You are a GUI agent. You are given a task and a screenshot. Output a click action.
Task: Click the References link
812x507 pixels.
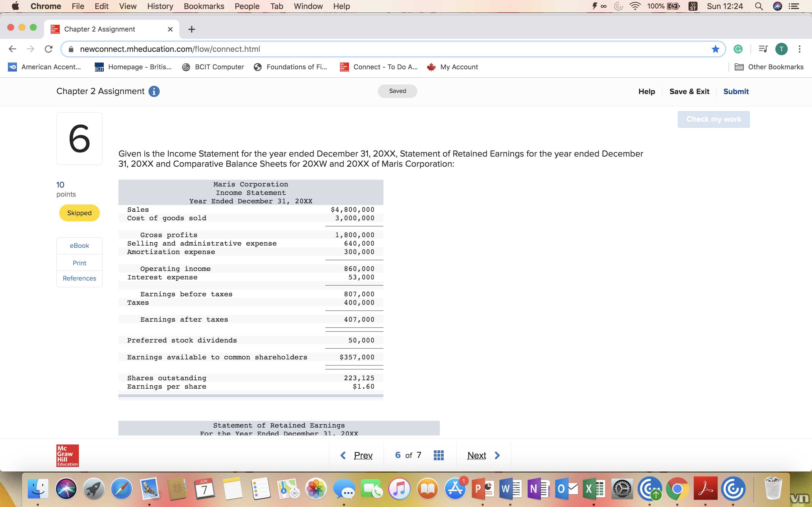pyautogui.click(x=79, y=278)
